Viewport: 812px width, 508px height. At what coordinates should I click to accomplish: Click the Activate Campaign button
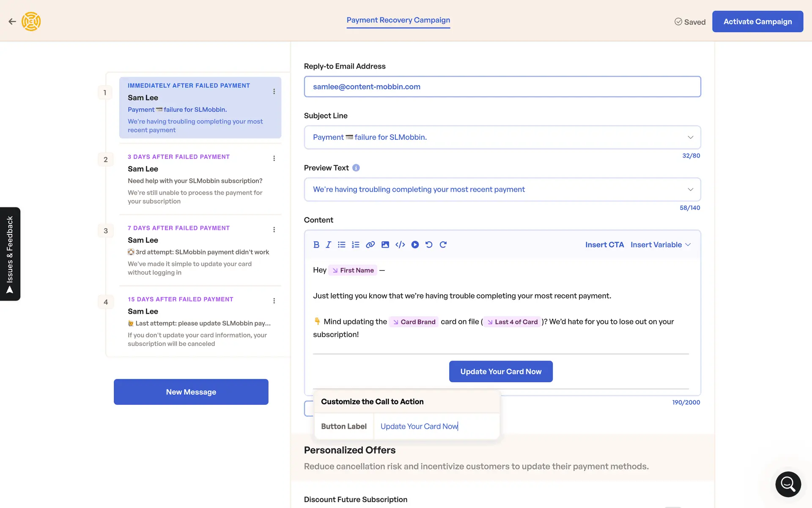[757, 22]
